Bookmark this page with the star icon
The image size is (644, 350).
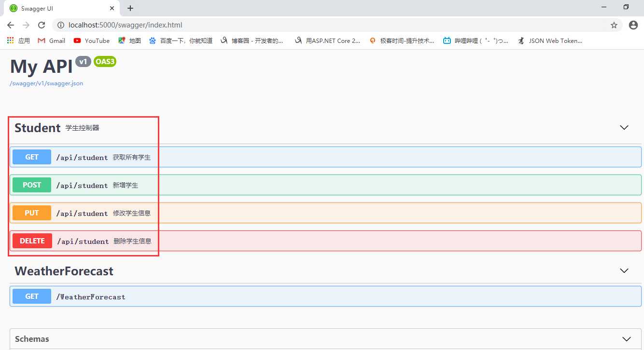pos(614,25)
